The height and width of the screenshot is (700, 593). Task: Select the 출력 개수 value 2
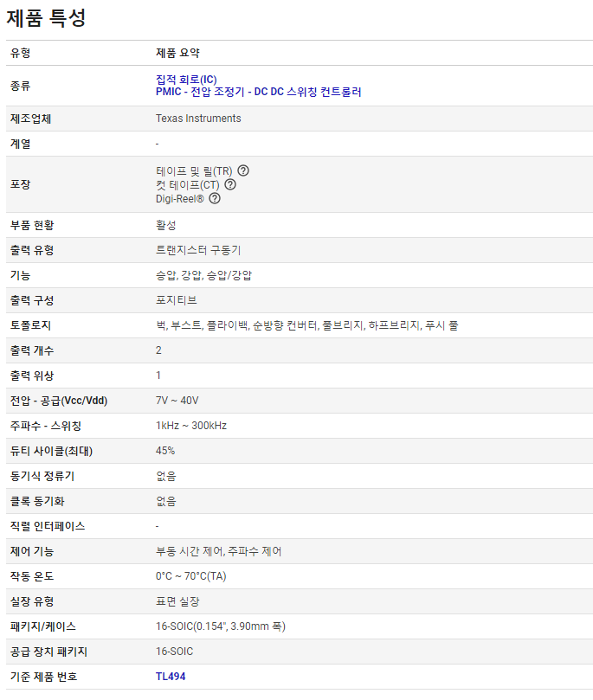(158, 350)
